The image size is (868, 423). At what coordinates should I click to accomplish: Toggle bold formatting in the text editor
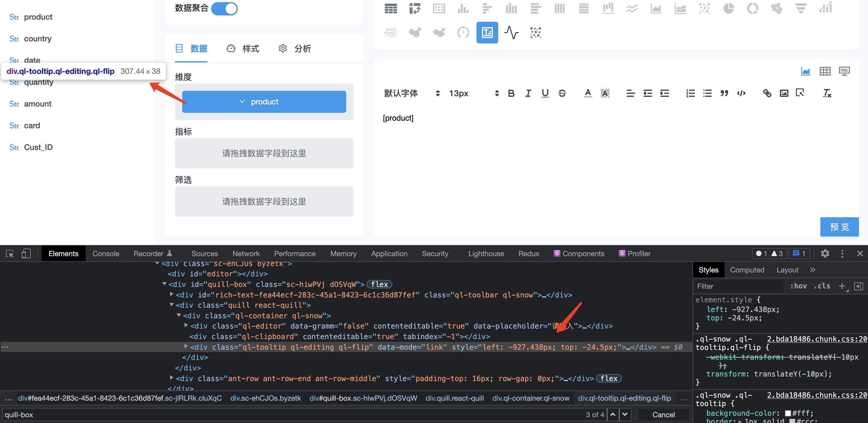pos(511,93)
